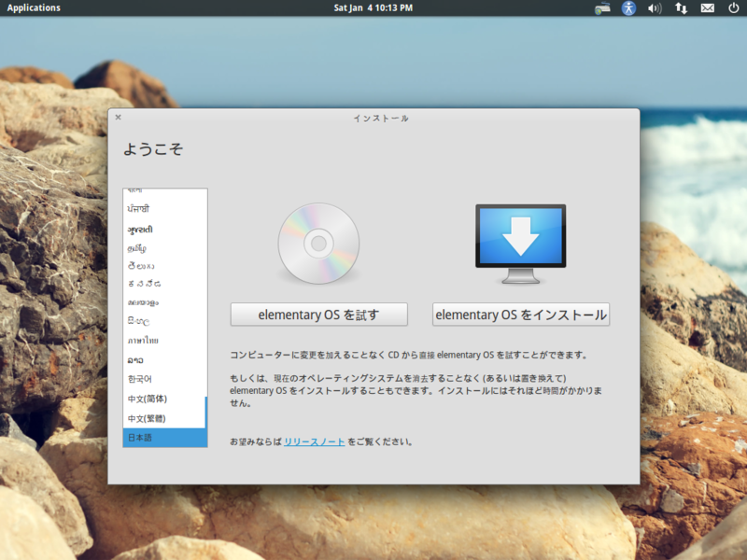Open the date and time indicator
Viewport: 747px width, 560px height.
373,7
